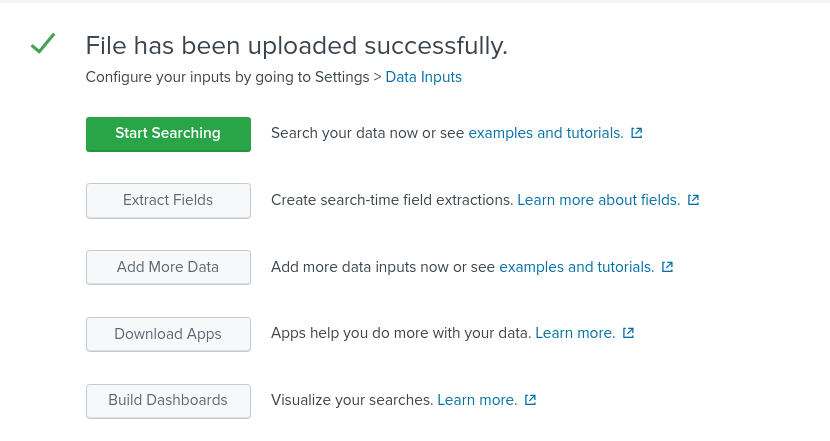Open 'Learn more' link about visualizing searches
Viewport: 830px width, 441px height.
pos(477,400)
